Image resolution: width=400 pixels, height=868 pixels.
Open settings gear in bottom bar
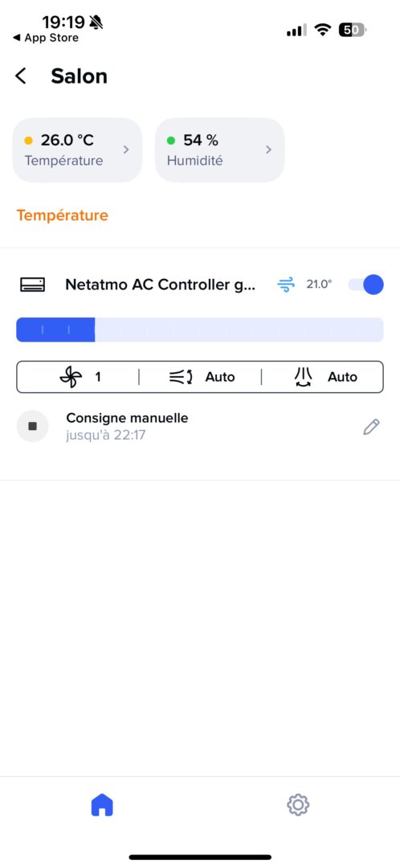[x=298, y=805]
